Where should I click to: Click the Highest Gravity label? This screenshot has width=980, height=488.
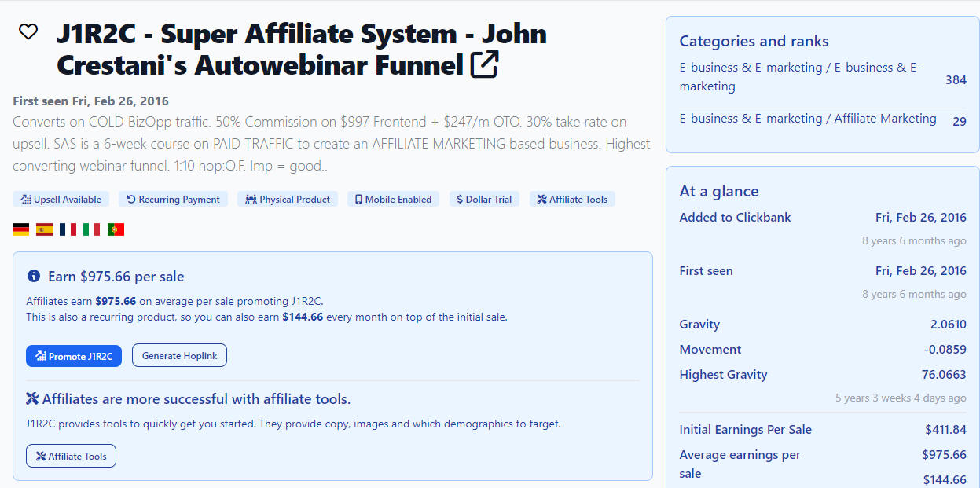pos(723,375)
